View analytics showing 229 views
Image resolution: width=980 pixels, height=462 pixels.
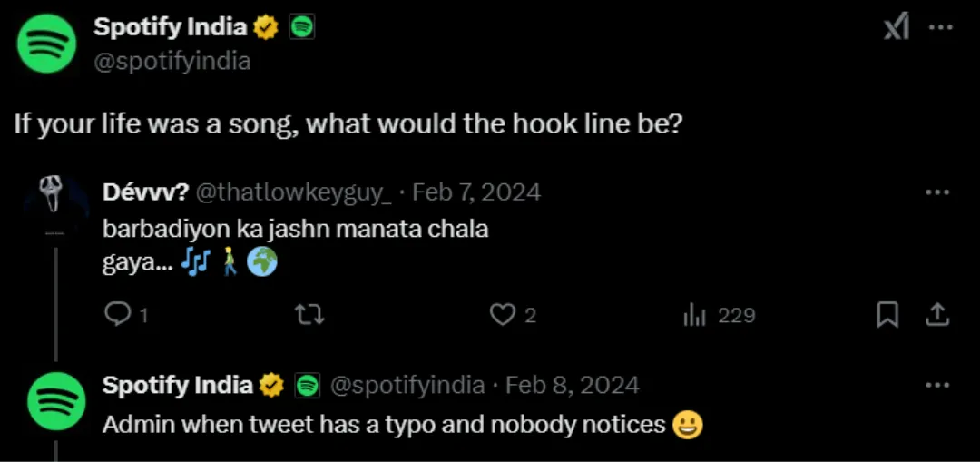click(x=720, y=316)
